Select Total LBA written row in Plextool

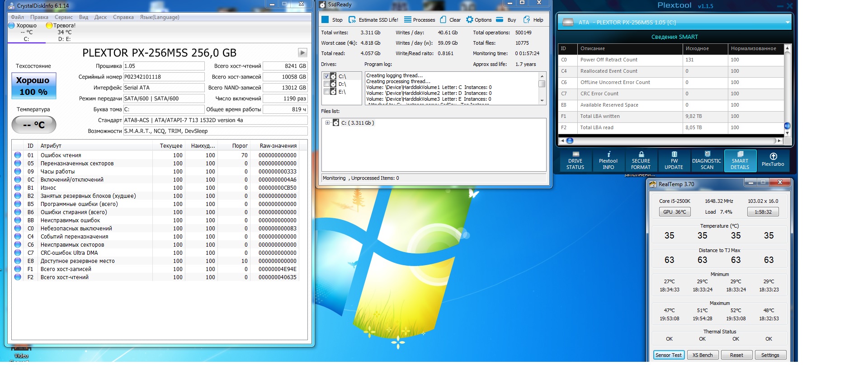point(671,116)
